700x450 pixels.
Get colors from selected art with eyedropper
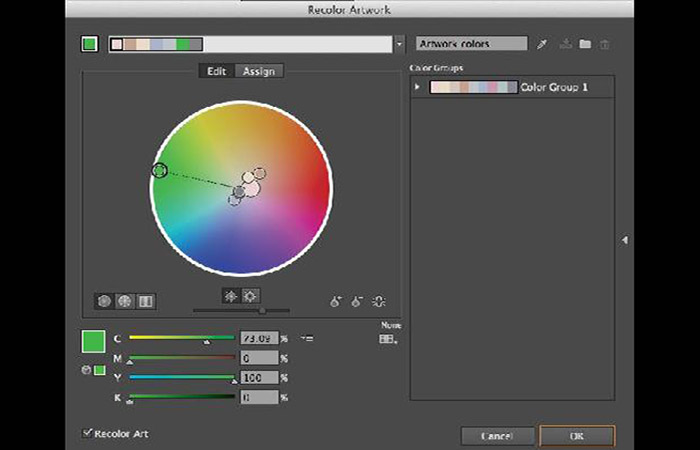pyautogui.click(x=542, y=44)
